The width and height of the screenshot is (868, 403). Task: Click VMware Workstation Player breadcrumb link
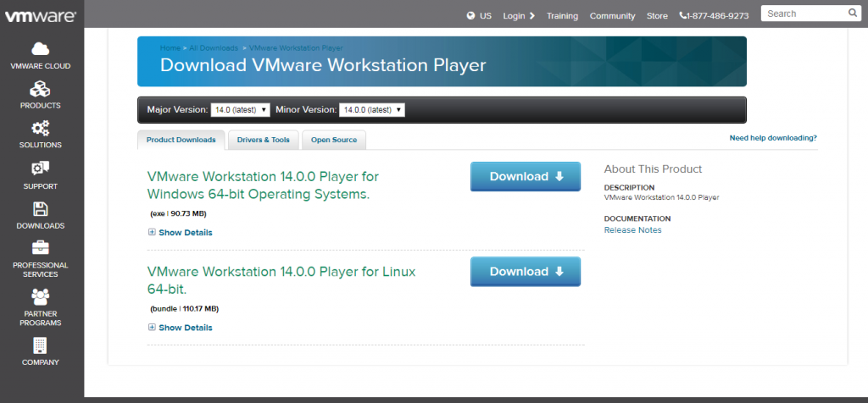296,48
